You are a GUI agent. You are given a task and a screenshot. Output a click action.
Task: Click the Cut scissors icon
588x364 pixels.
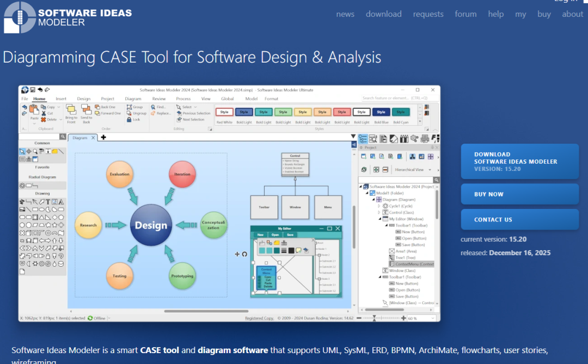(44, 113)
